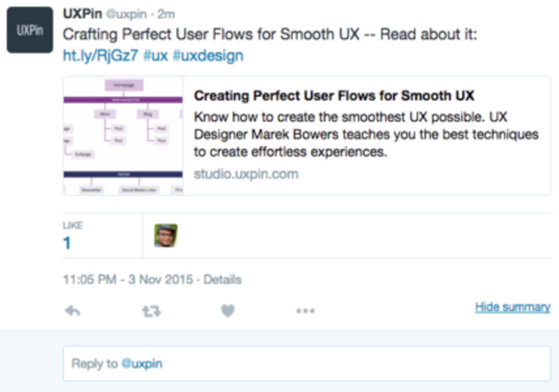Open the liker's profile photo
Image resolution: width=559 pixels, height=392 pixels.
tap(166, 235)
